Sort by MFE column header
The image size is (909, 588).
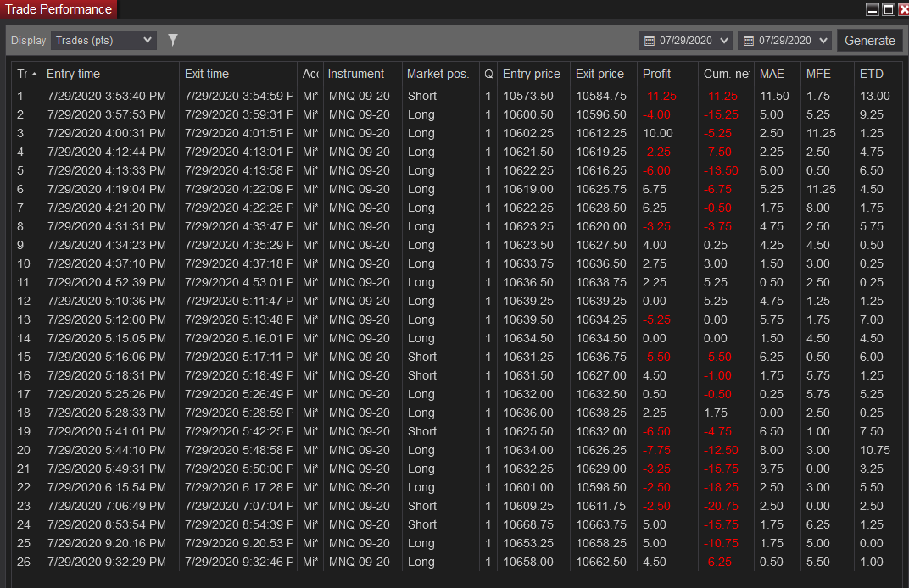[828, 75]
